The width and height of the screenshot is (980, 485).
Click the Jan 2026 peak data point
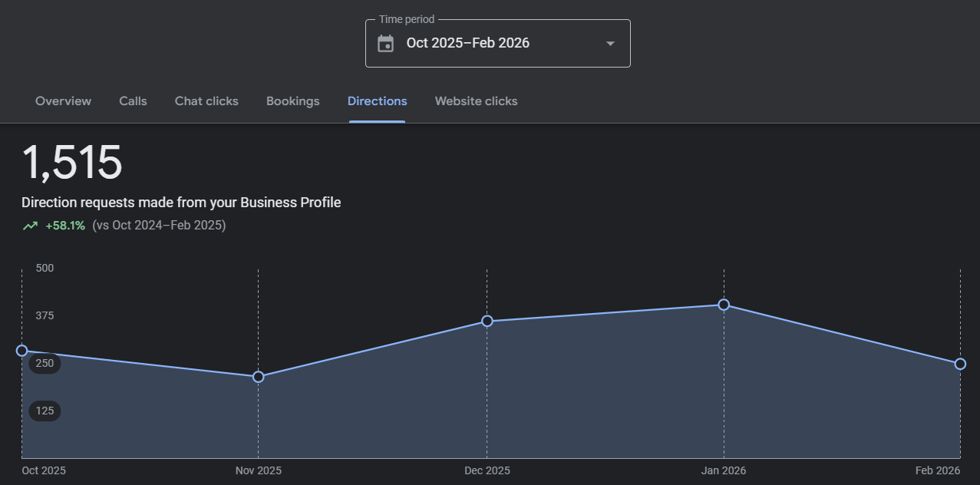point(724,305)
